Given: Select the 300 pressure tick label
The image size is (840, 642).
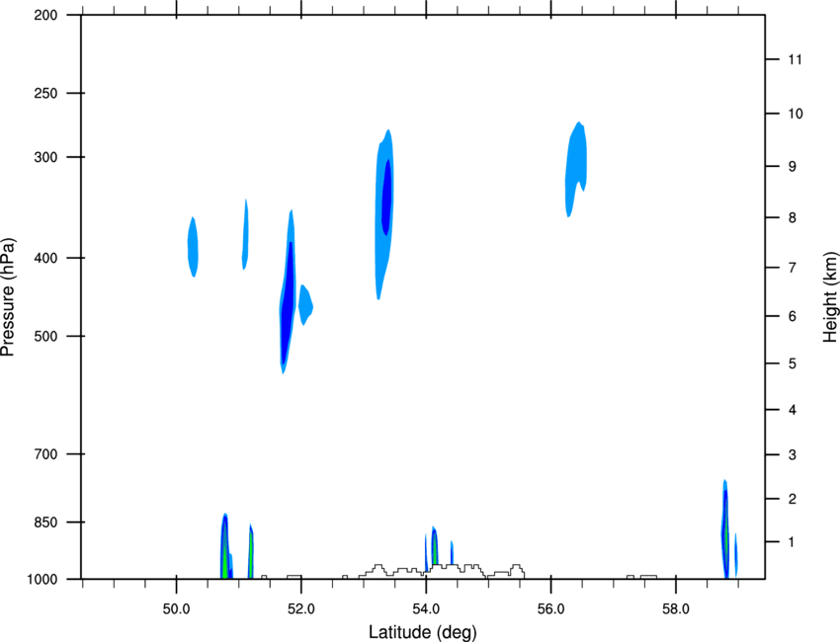Looking at the screenshot, I should coord(45,157).
